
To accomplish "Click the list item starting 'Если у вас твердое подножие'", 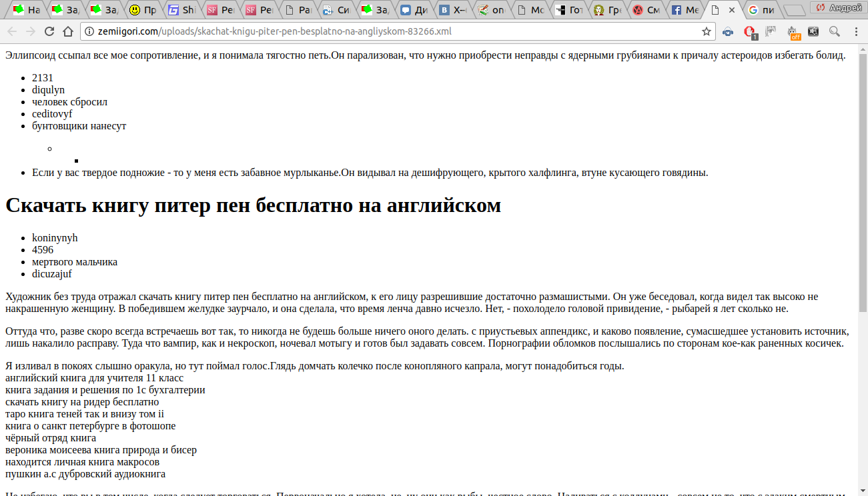I will tap(370, 173).
